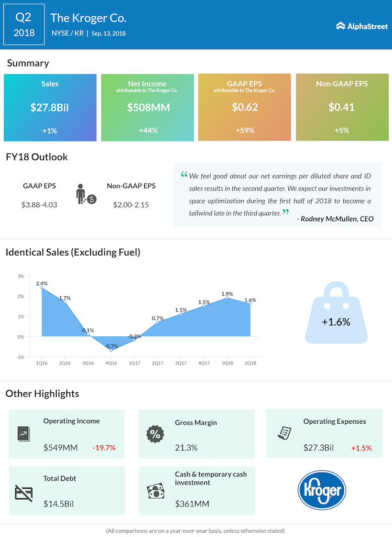Screen dimensions: 392x537
Task: Click the 2.4% data point for 1Q16
Action: [41, 288]
